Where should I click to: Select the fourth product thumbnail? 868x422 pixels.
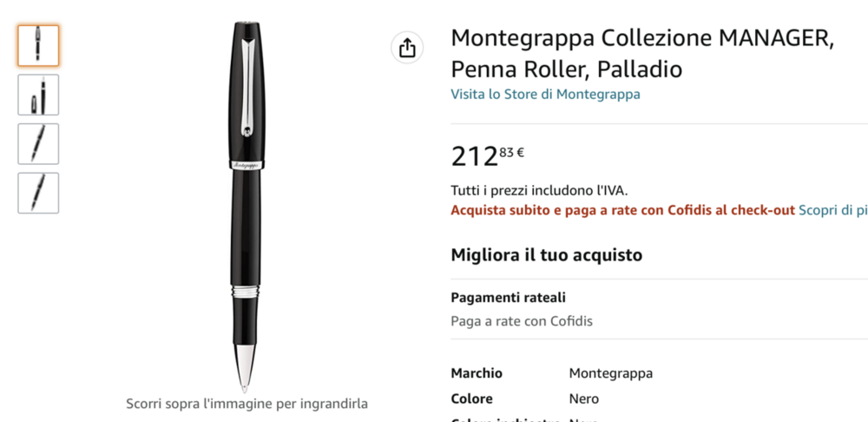coord(38,193)
